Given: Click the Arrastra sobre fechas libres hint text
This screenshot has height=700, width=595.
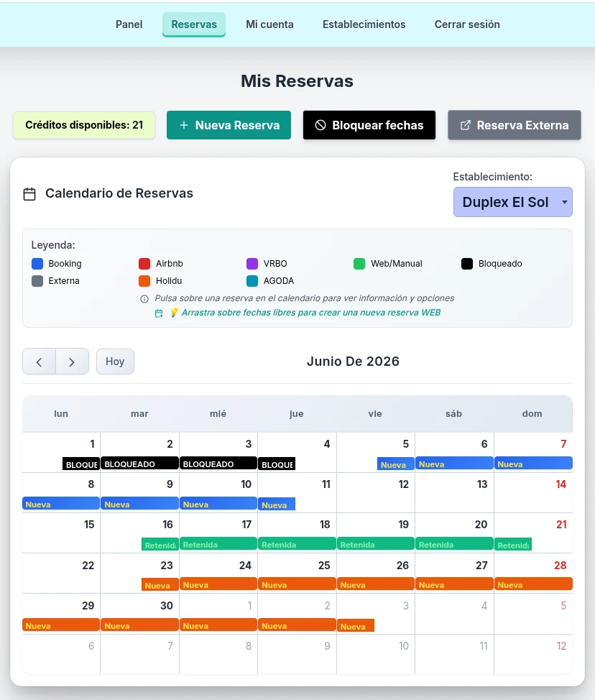Looking at the screenshot, I should point(310,313).
